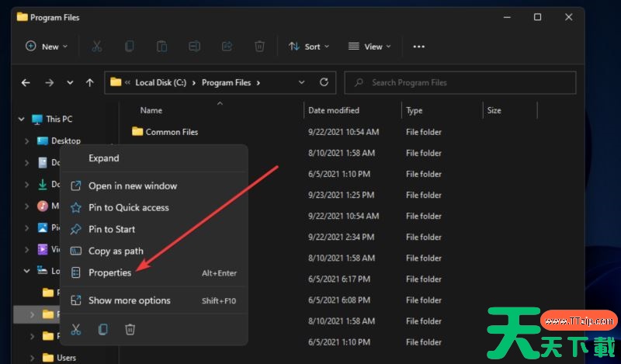Click the Cut toolbar icon
Screen dimensions: 621x364
(x=96, y=47)
